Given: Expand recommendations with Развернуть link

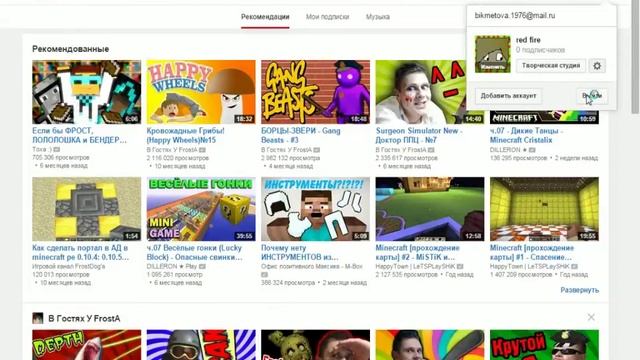Looking at the screenshot, I should pos(580,290).
